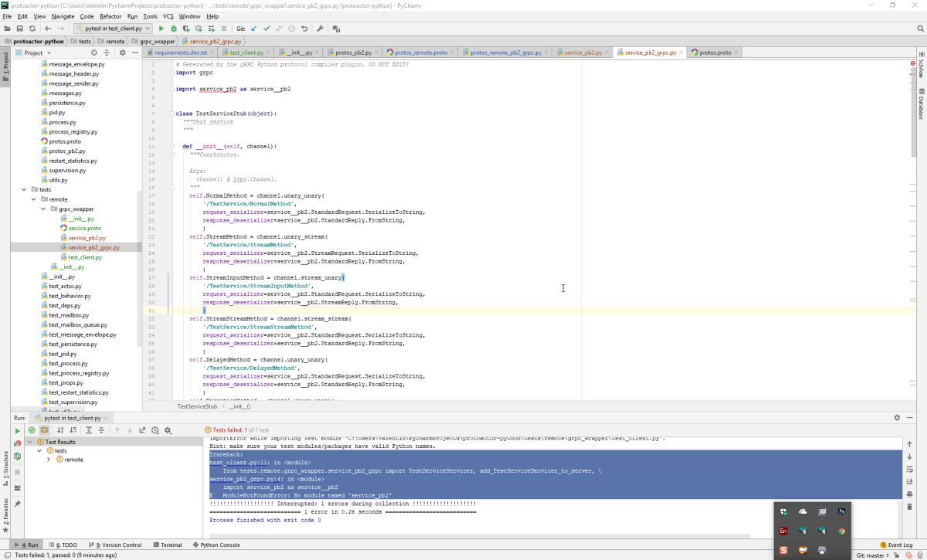Screen dimensions: 927x560
Task: Click the green Run button in main toolbar
Action: 161,29
